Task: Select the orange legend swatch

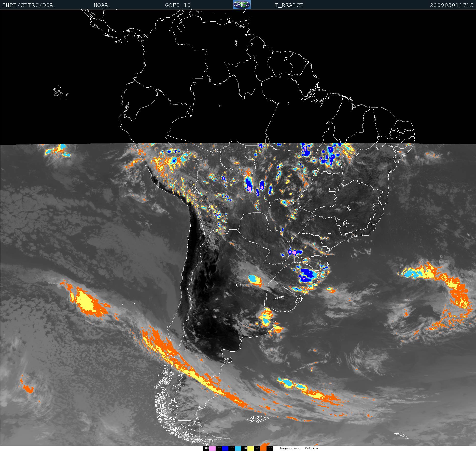Action: 263,448
